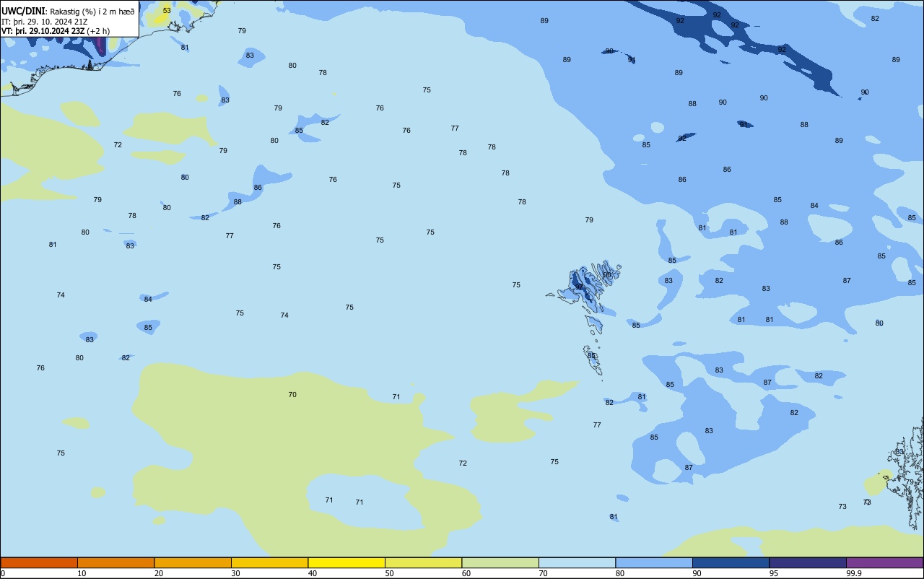Click the legend tick label 0
924x579 pixels.
click(x=3, y=573)
